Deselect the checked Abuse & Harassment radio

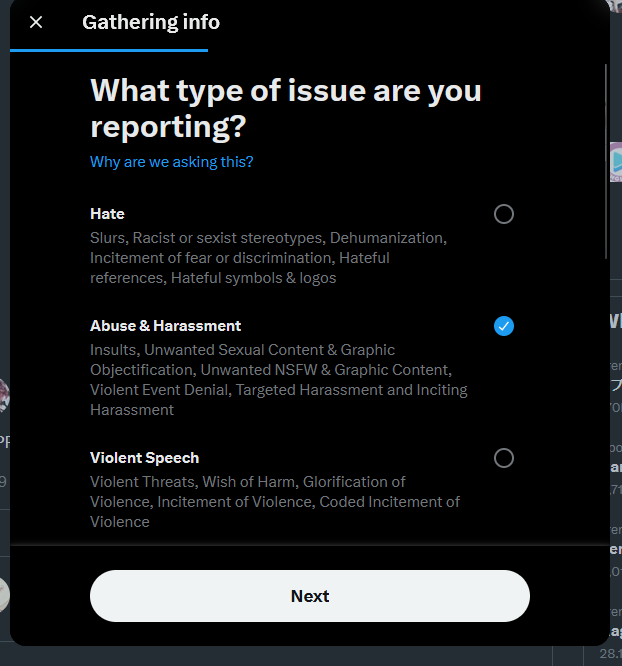pos(503,326)
